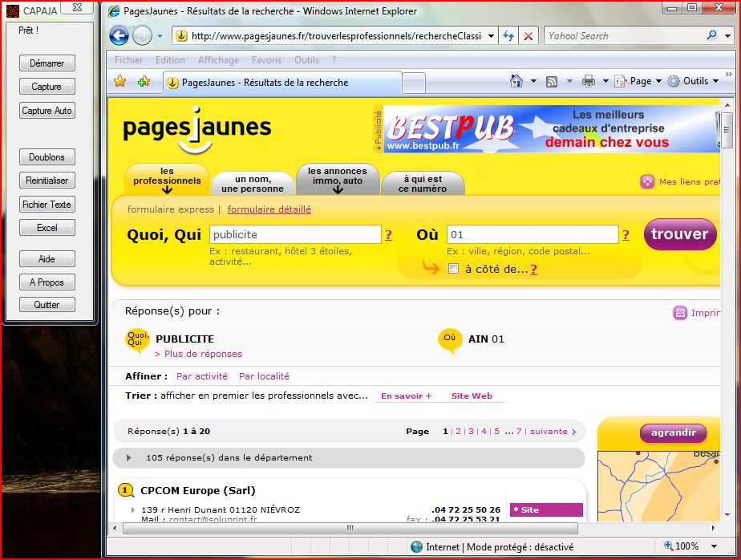Click the BESTPUB advertisement banner
Viewport: 741px width, 560px height.
[x=551, y=128]
